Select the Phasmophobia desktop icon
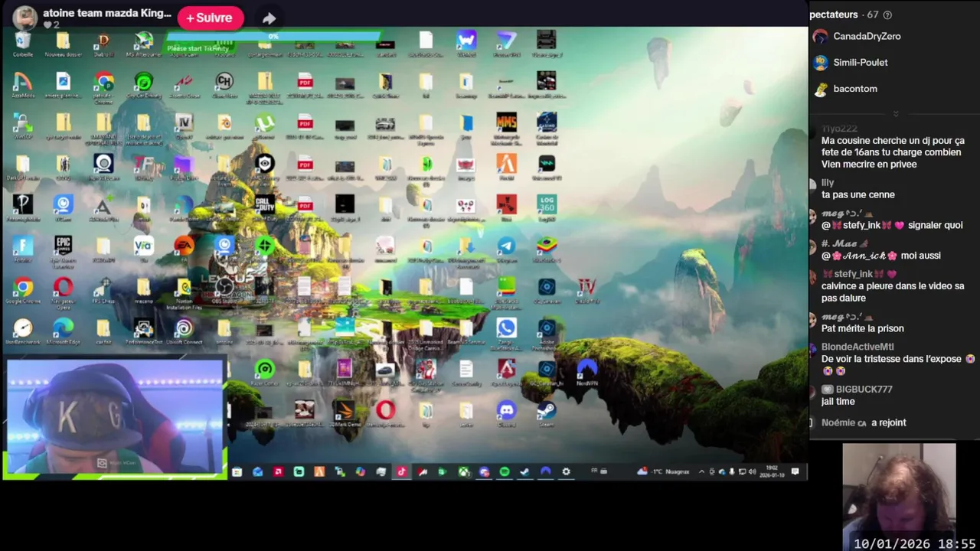Viewport: 980px width, 551px height. 23,208
